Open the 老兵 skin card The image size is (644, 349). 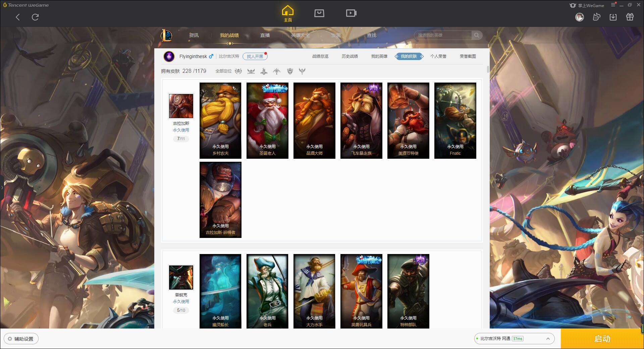coord(267,291)
